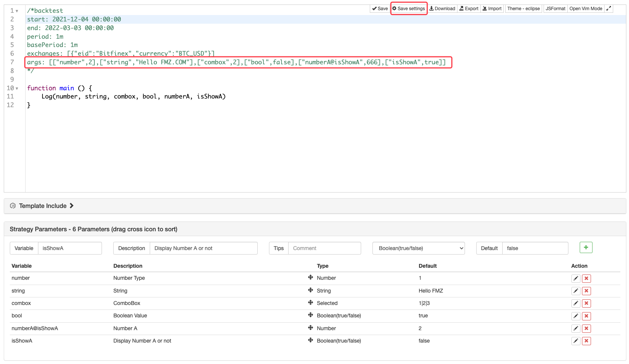Click the Save button
Image resolution: width=629 pixels, height=364 pixels.
tap(380, 9)
